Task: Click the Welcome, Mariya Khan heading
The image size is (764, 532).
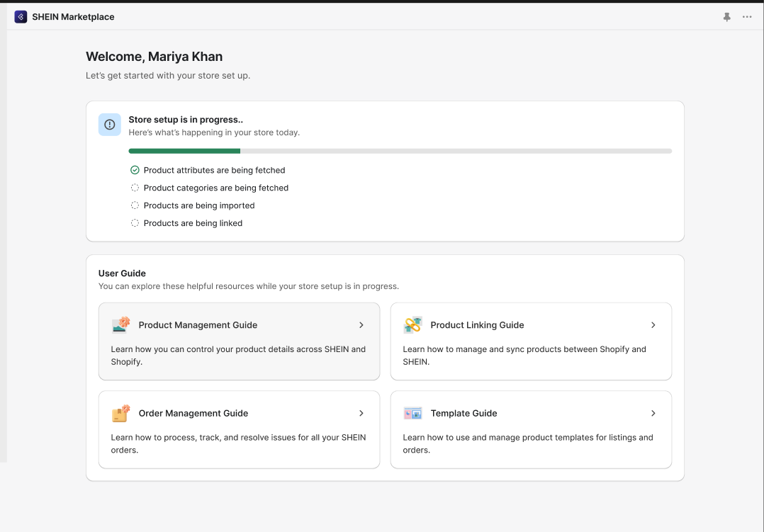Action: click(x=154, y=57)
